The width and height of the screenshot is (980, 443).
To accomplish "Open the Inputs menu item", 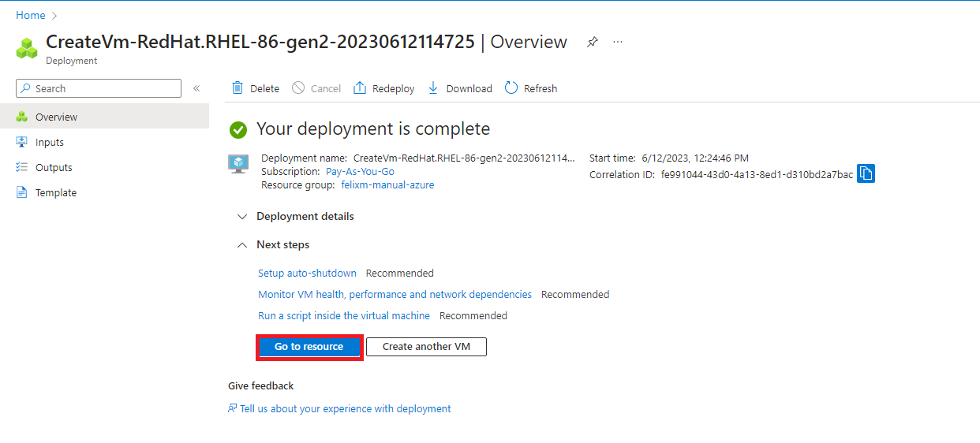I will 104,142.
